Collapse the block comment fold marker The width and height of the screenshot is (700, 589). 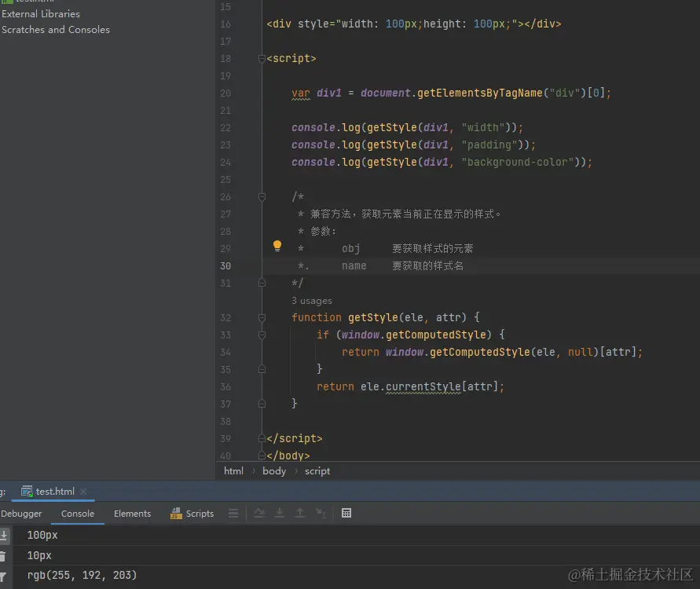point(262,197)
